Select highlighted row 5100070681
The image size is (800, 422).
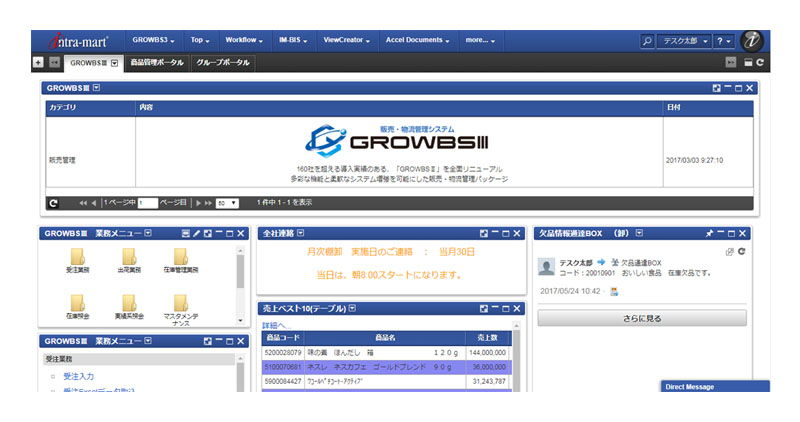[387, 367]
